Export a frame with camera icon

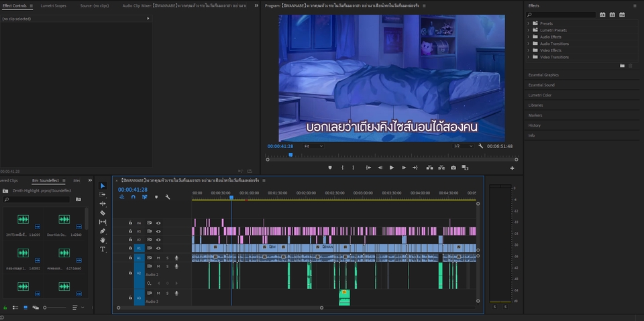(x=453, y=168)
